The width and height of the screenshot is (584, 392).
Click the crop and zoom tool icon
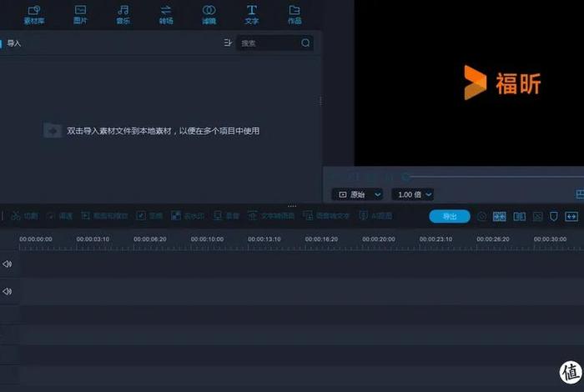coord(86,216)
